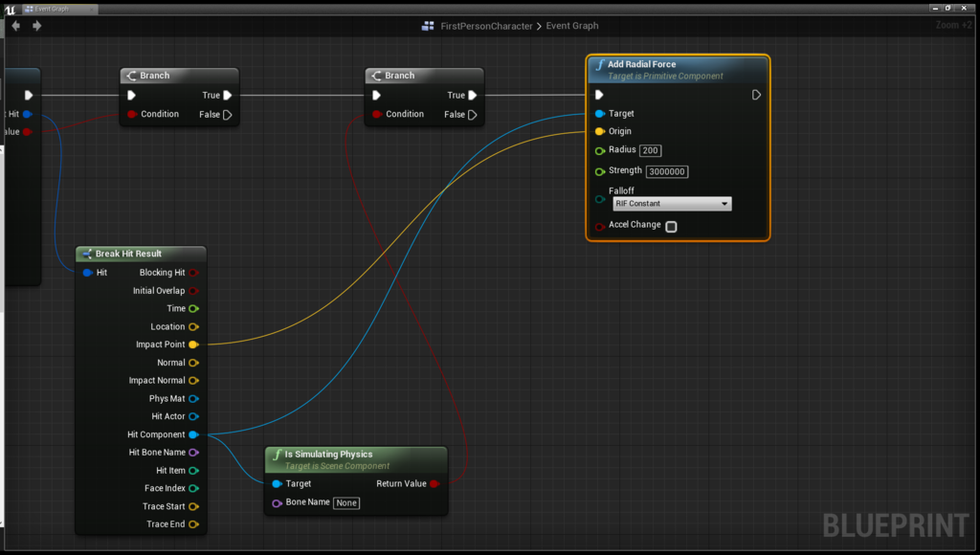This screenshot has width=980, height=555.
Task: Click execution output pin on leftmost node
Action: tap(29, 95)
